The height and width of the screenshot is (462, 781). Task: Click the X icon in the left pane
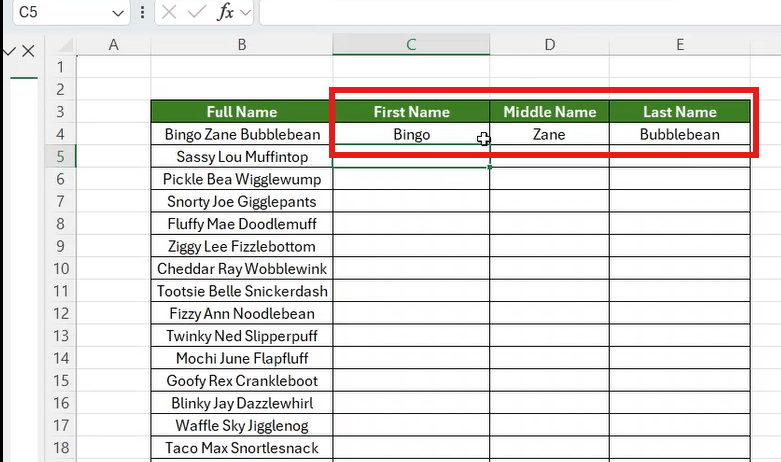(28, 51)
